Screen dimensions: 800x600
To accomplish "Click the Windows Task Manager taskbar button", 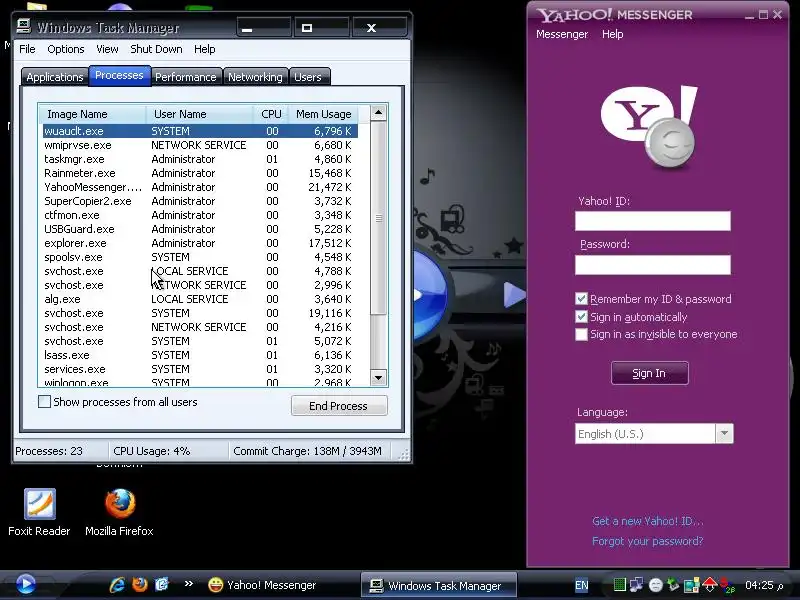I will click(x=439, y=585).
